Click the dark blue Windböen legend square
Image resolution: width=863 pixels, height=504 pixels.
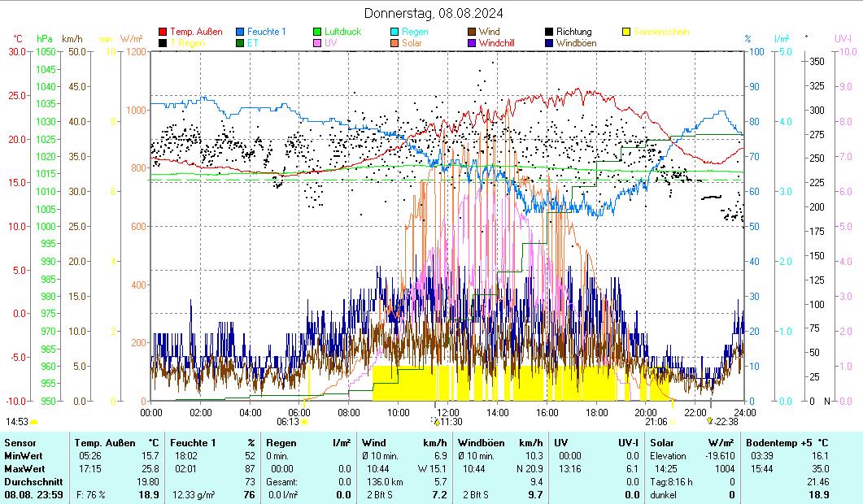click(549, 43)
